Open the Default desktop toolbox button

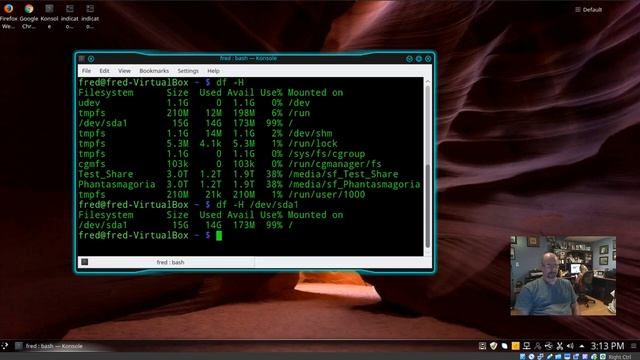tap(589, 9)
